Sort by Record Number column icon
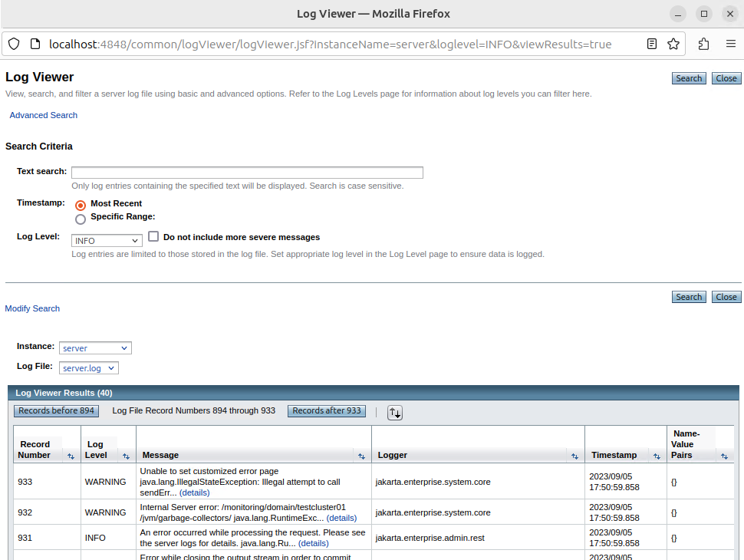 pos(71,456)
